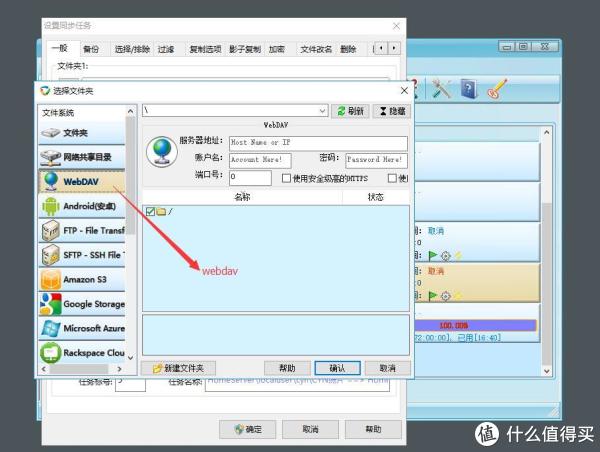Viewport: 600px width, 452px height.
Task: Click gear icon in orange task row
Action: click(445, 296)
